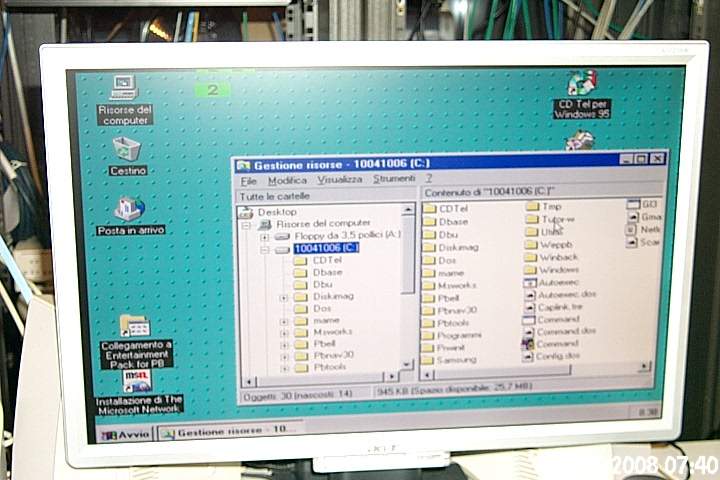This screenshot has height=480, width=720.
Task: Select Installazione di The Microsoft Network icon
Action: [x=139, y=393]
